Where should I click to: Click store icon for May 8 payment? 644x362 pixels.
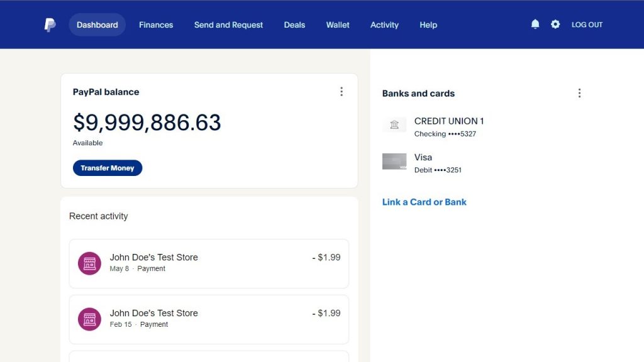coord(89,263)
